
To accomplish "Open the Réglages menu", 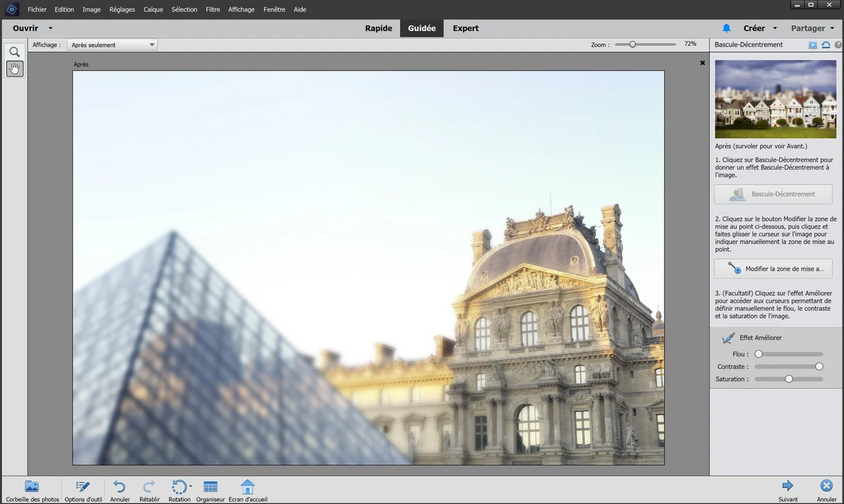I will click(122, 10).
